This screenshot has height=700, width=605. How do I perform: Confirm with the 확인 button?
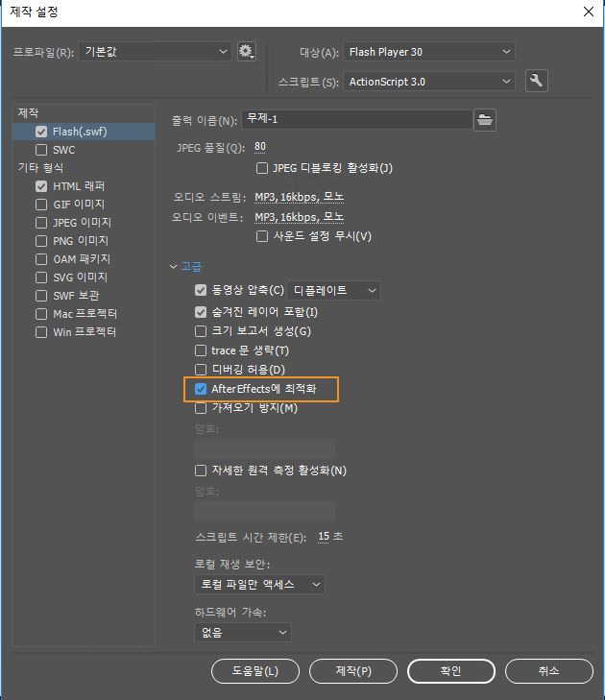click(451, 671)
